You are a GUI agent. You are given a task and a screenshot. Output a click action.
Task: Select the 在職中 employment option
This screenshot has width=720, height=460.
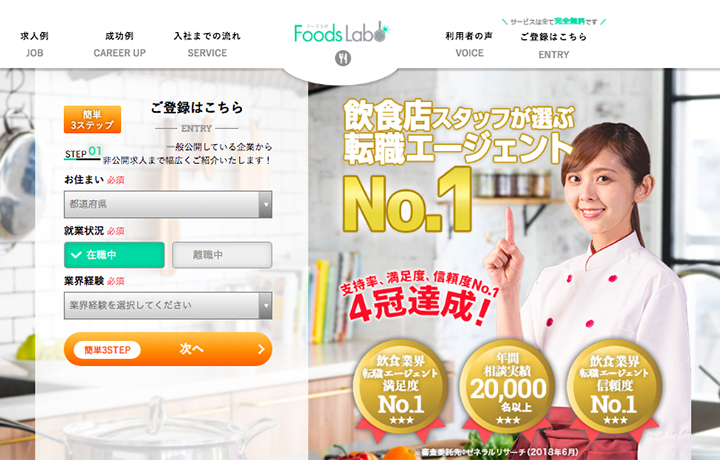point(114,255)
